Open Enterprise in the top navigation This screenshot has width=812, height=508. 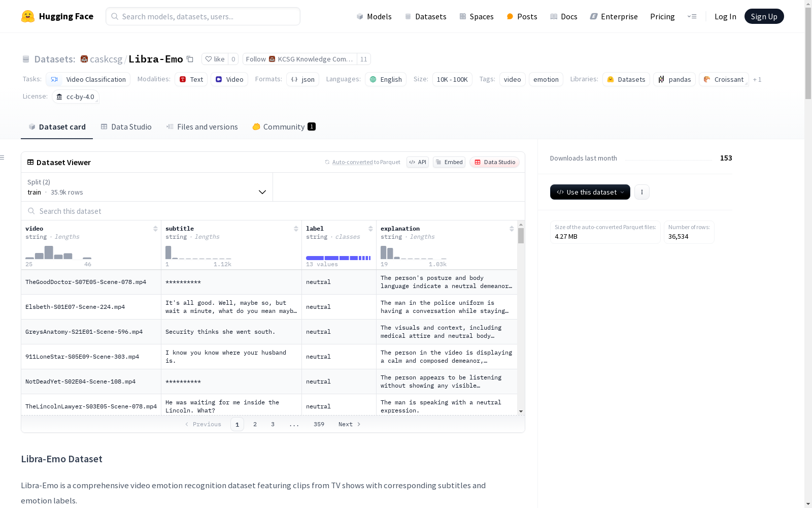click(x=614, y=16)
